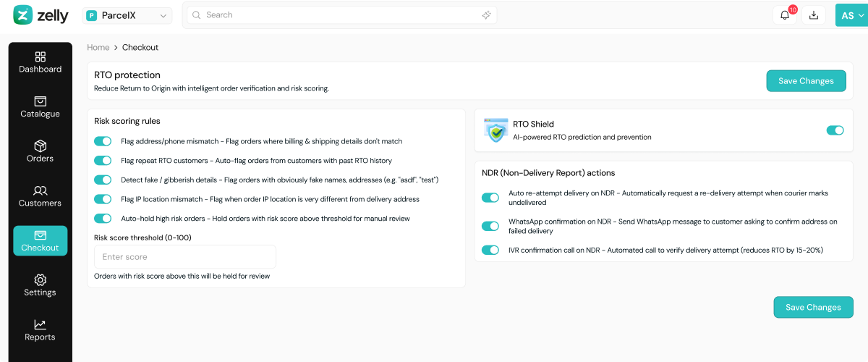Open the Reports chart icon
This screenshot has width=868, height=362.
pos(41,324)
